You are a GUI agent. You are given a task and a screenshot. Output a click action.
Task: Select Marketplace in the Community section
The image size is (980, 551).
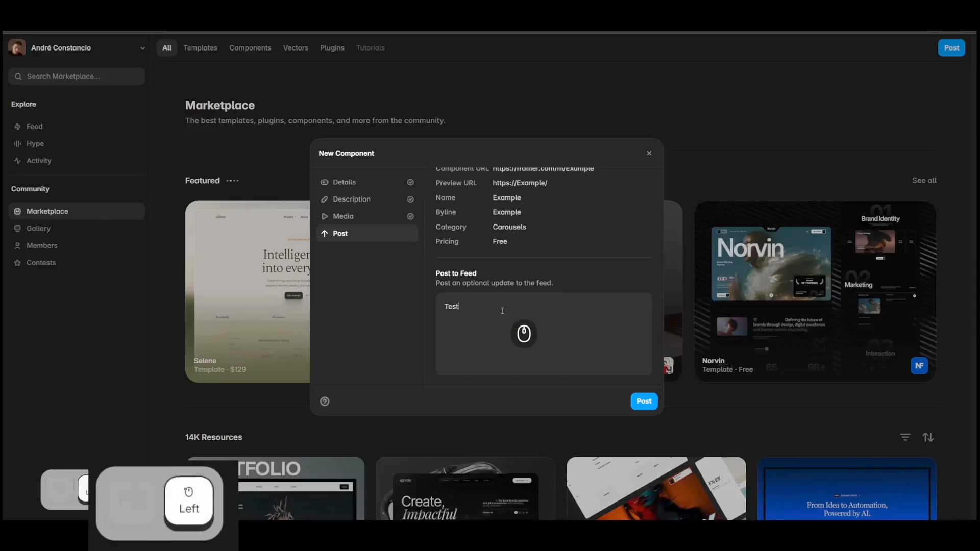(x=77, y=211)
